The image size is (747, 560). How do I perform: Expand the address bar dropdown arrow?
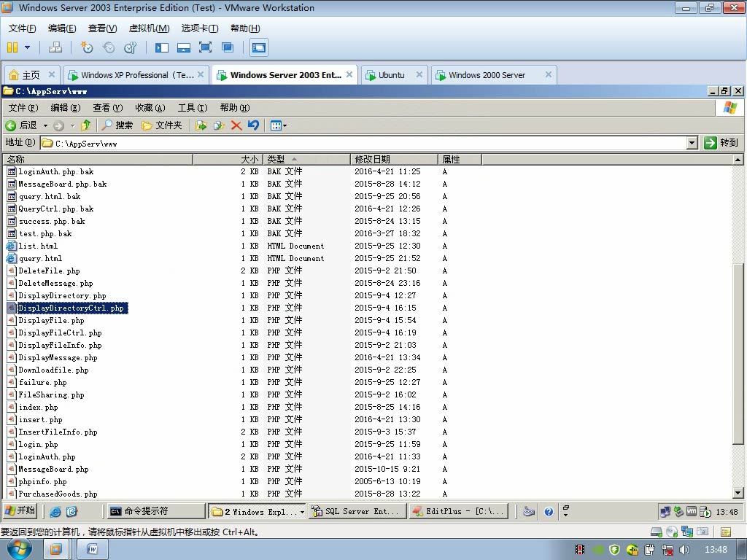(x=692, y=143)
